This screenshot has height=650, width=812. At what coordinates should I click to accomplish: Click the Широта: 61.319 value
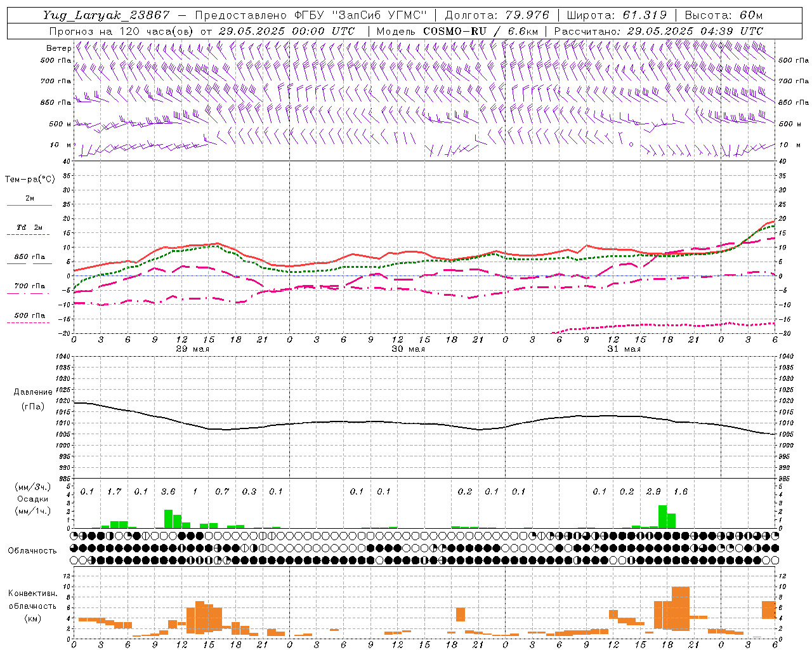tap(617, 15)
